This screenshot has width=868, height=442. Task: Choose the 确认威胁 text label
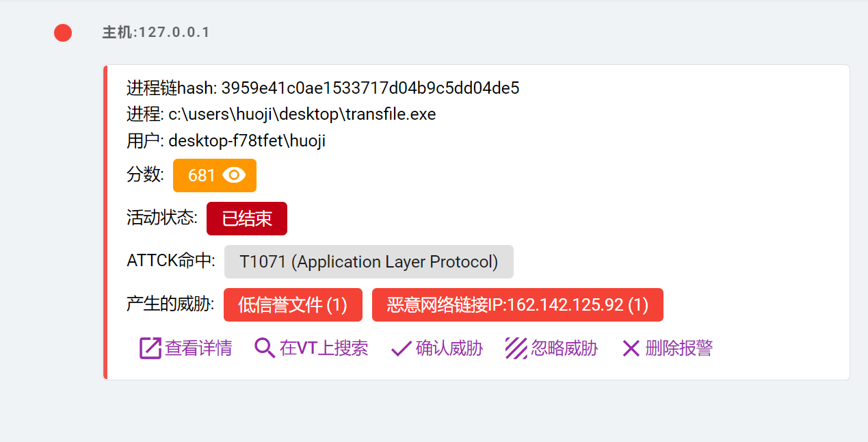[x=449, y=348]
